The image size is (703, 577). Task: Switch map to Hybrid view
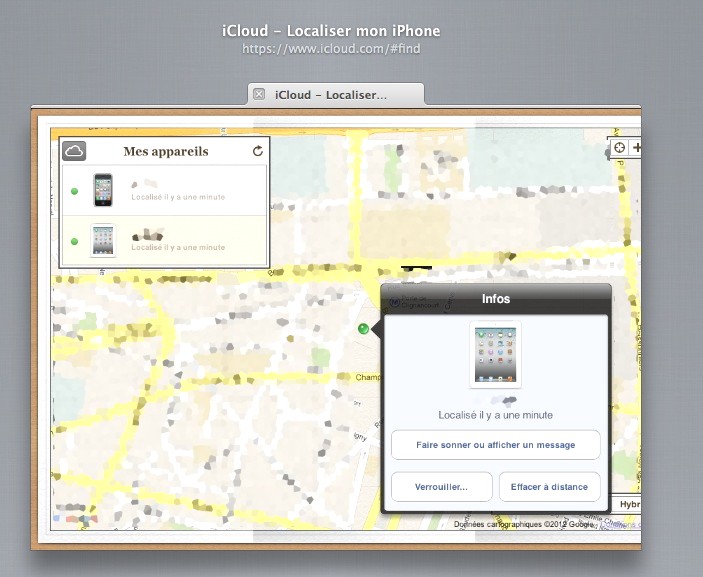click(x=627, y=505)
